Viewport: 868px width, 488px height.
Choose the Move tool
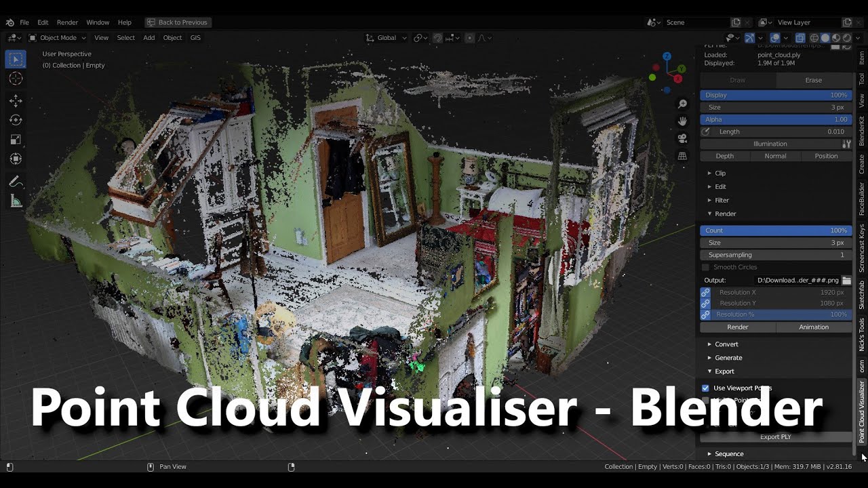click(x=16, y=101)
